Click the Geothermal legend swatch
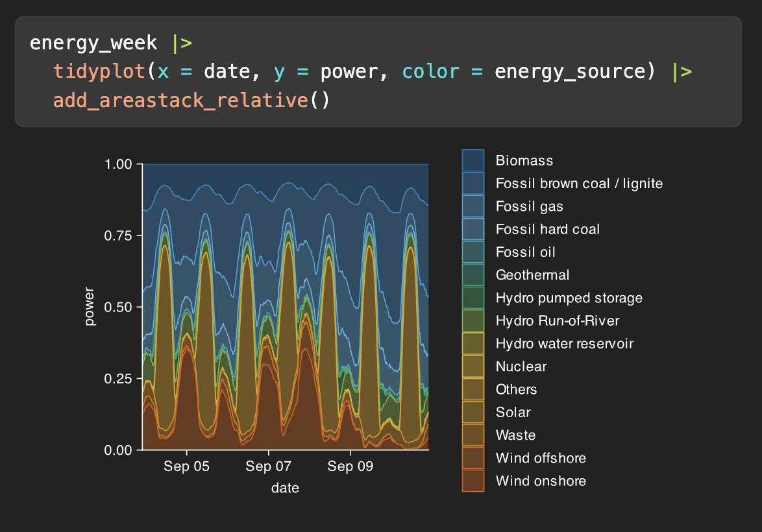 (473, 274)
